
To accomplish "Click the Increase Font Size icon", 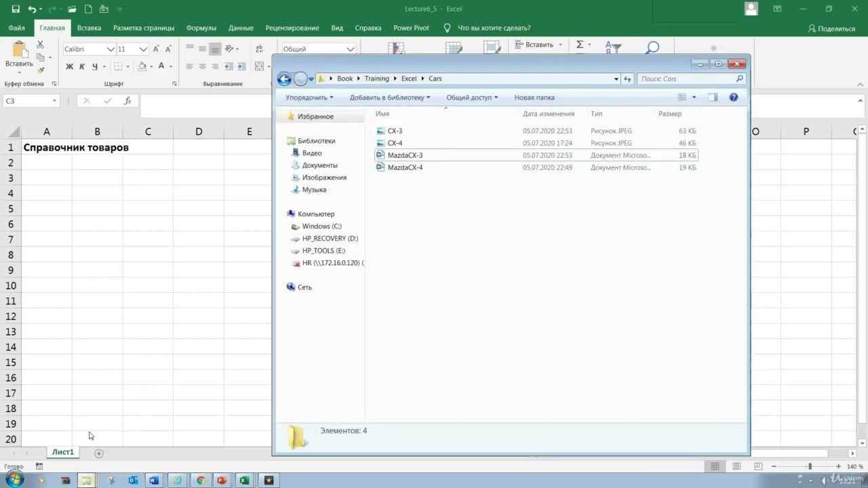I will [x=156, y=49].
